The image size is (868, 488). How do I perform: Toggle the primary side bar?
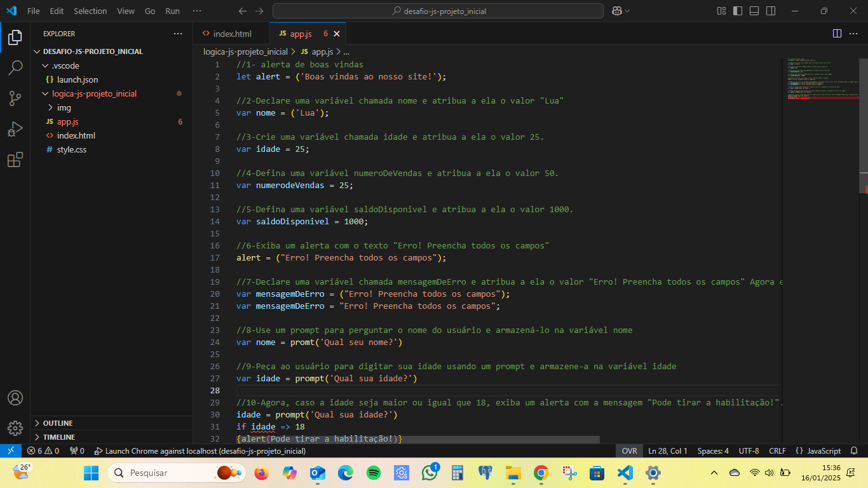738,11
